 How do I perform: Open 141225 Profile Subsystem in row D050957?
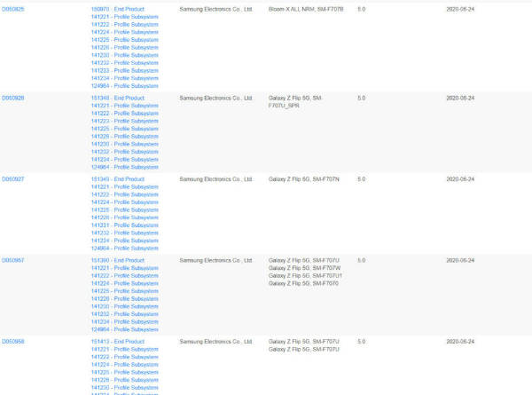point(124,291)
